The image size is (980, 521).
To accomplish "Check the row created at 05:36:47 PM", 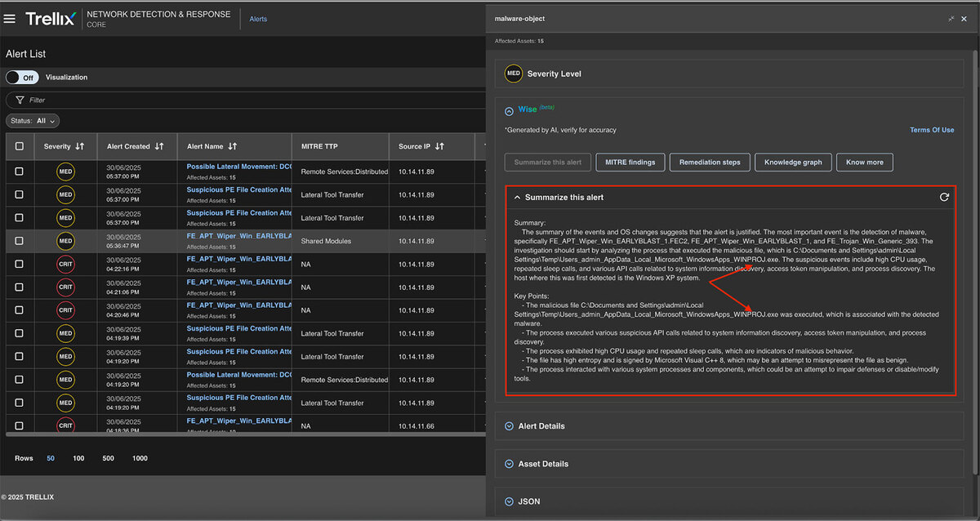I will click(20, 241).
